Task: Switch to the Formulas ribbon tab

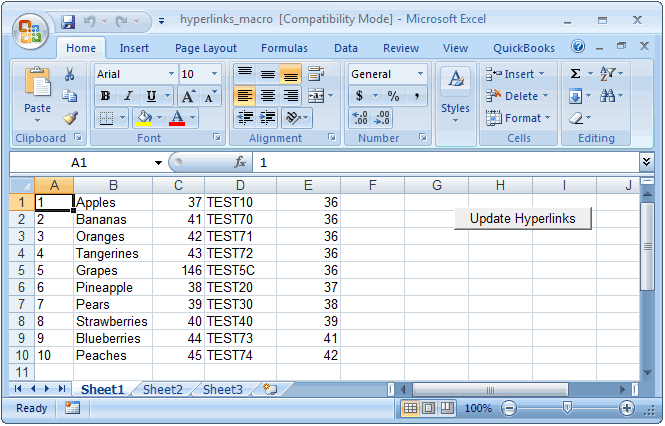Action: [284, 48]
